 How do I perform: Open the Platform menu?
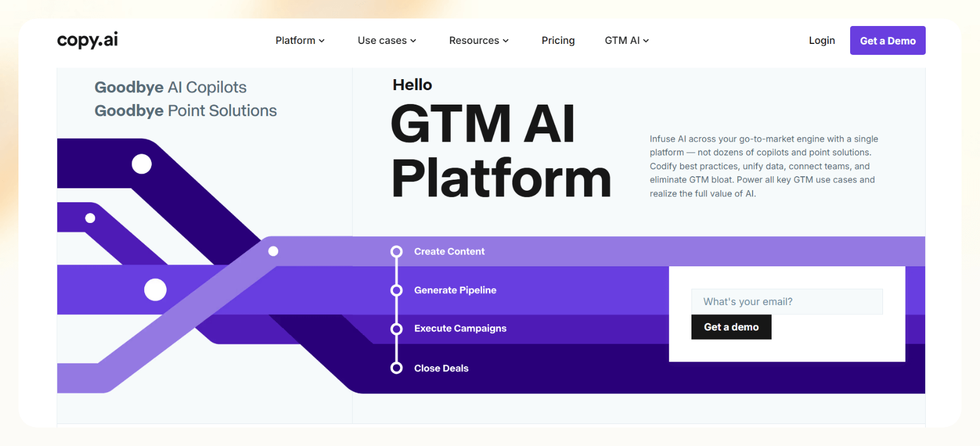tap(300, 40)
